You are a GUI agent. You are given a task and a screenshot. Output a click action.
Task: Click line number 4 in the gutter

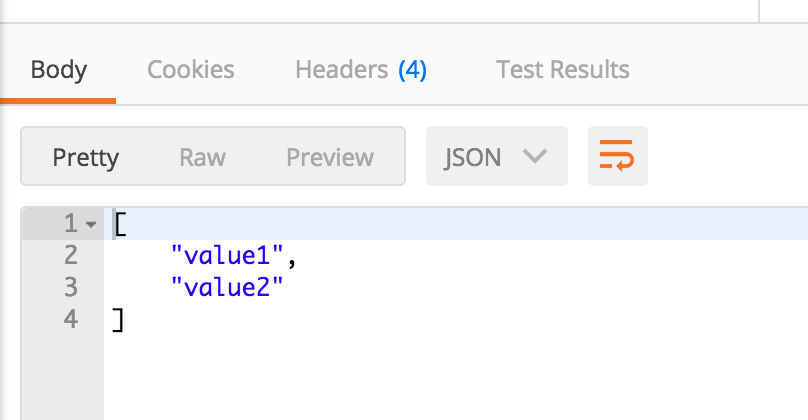click(x=71, y=319)
